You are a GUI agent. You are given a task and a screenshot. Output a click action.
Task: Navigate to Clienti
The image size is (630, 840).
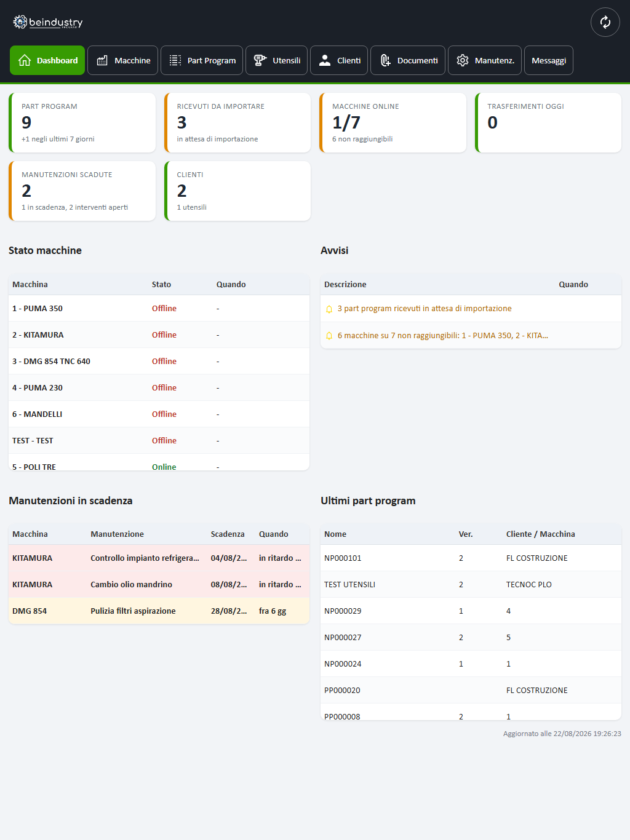click(339, 60)
